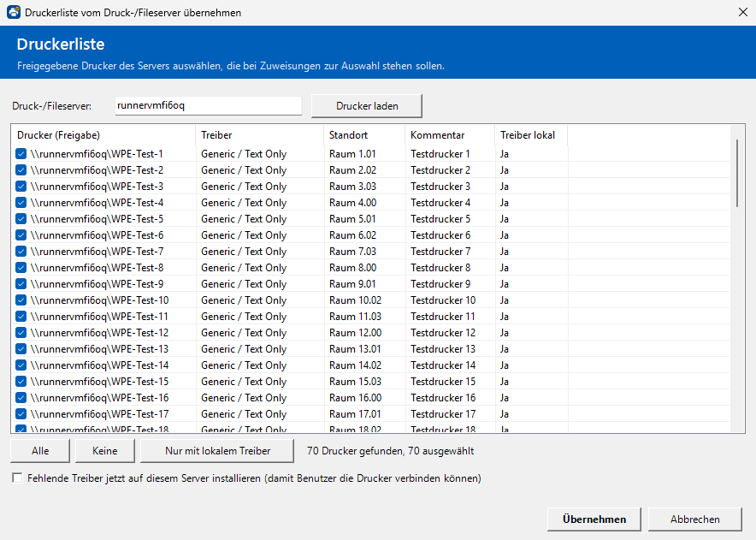Click the printer app icon in title bar
The image size is (756, 540).
click(x=14, y=12)
